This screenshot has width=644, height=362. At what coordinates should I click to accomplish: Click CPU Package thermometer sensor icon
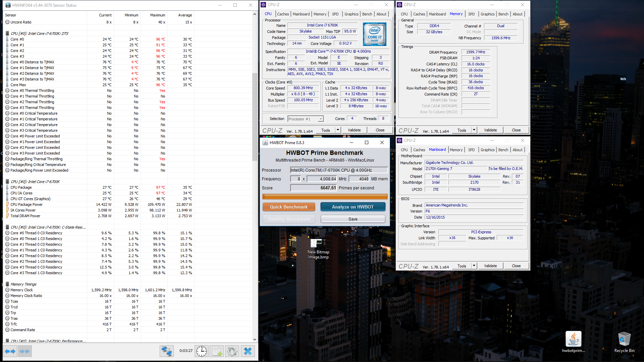click(x=7, y=187)
